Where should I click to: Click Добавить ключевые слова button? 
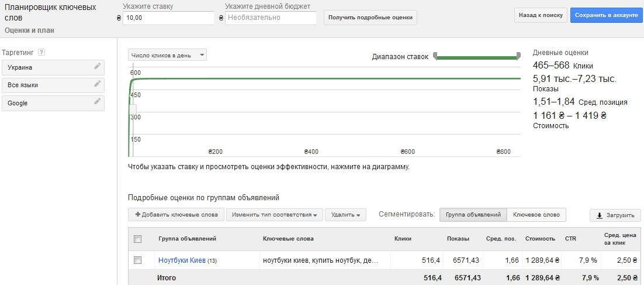point(176,215)
